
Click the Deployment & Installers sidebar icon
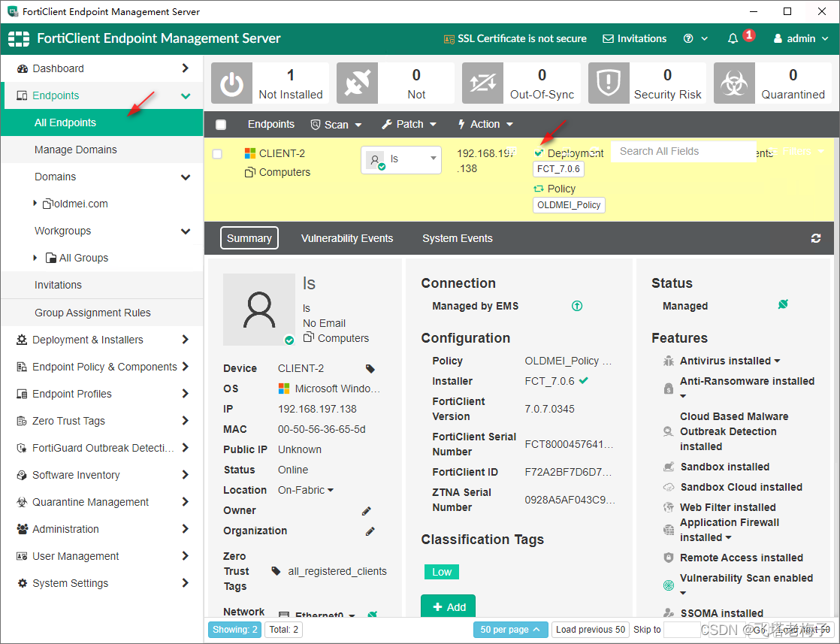(x=22, y=340)
